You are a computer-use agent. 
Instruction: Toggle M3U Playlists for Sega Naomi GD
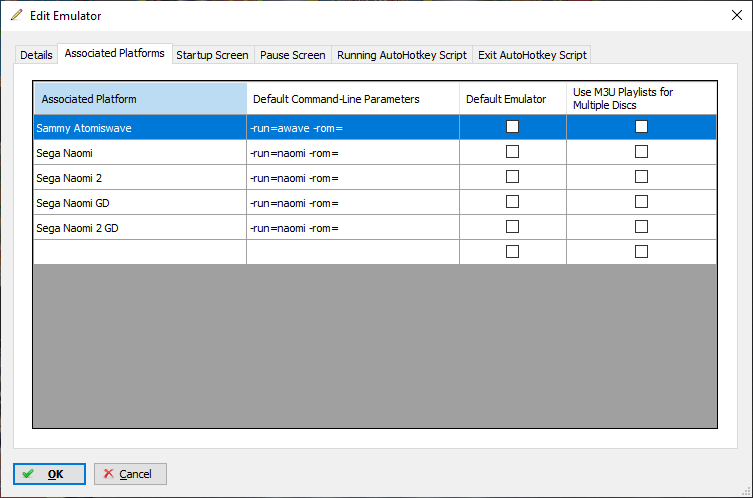[641, 202]
